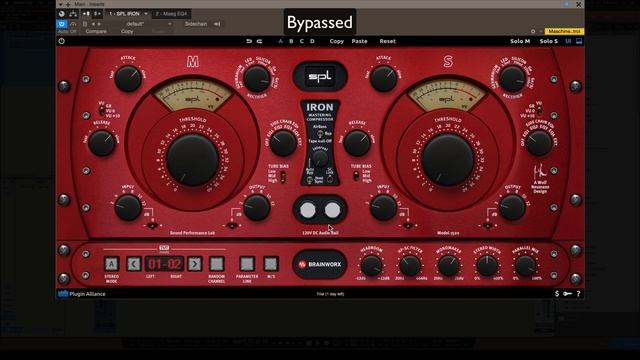Click the host header gear settings icon
The height and width of the screenshot is (360, 640).
pos(533,31)
